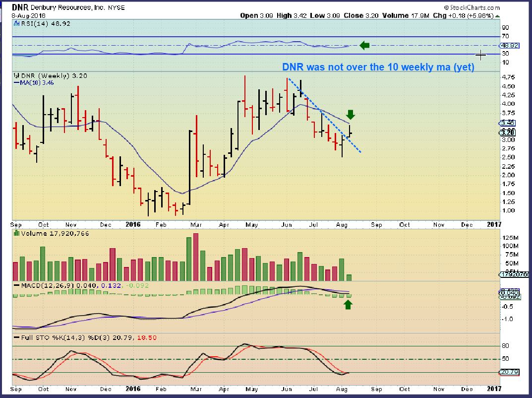
Task: Click the Volume 17.9M header value
Action: pyautogui.click(x=406, y=15)
